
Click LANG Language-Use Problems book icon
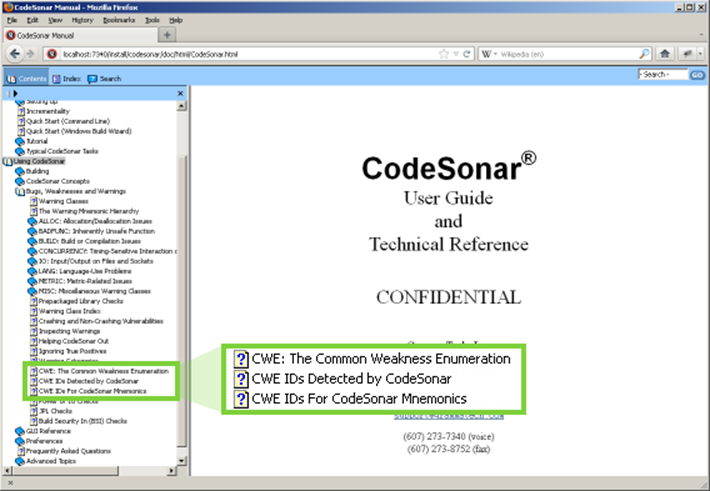click(32, 271)
